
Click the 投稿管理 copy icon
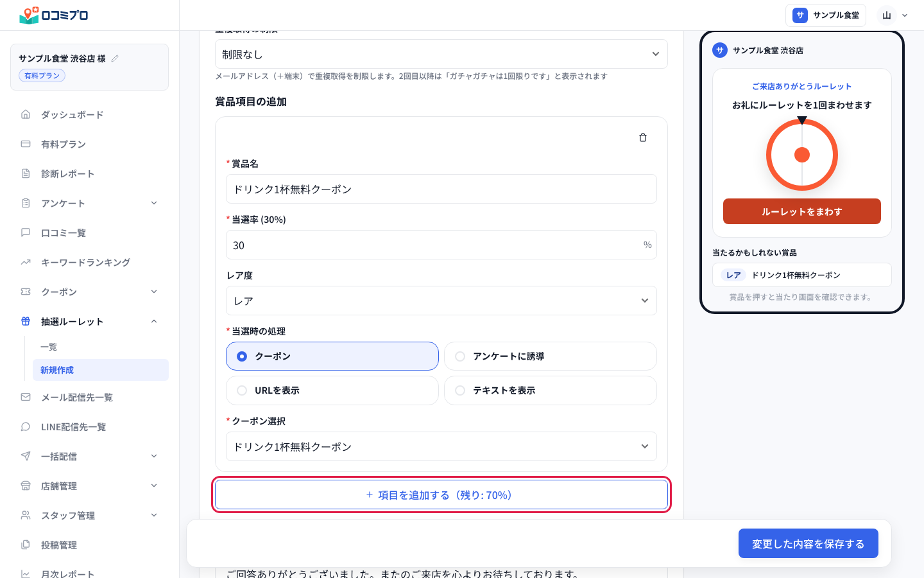pos(26,545)
